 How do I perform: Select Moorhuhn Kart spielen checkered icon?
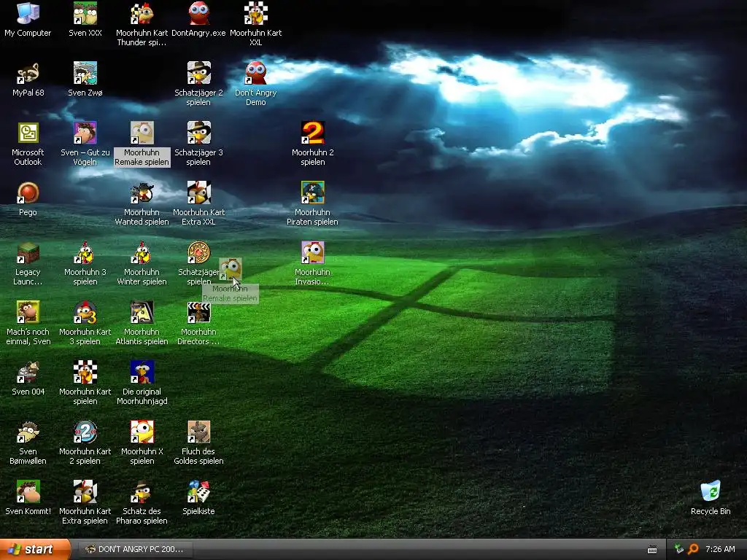coord(85,372)
